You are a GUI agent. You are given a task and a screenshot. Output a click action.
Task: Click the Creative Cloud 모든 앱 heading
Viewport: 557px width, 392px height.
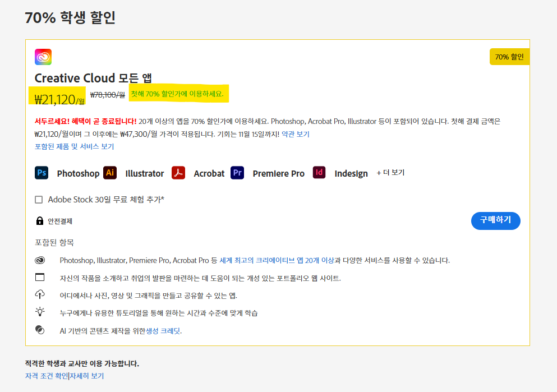coord(93,78)
